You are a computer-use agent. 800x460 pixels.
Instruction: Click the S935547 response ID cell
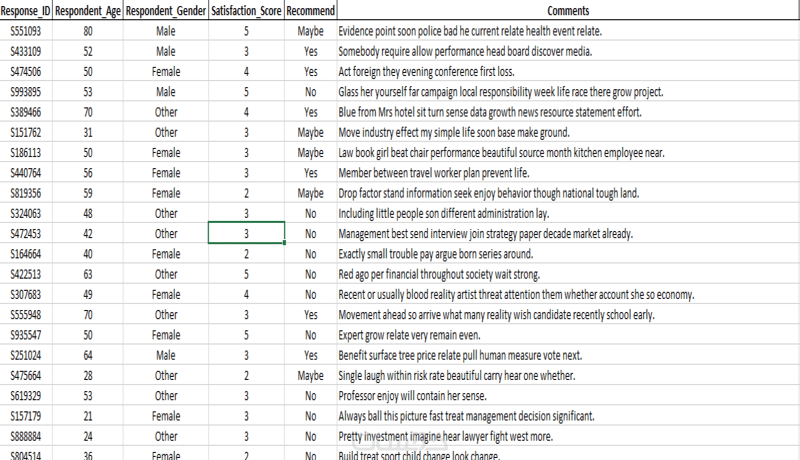tap(26, 335)
